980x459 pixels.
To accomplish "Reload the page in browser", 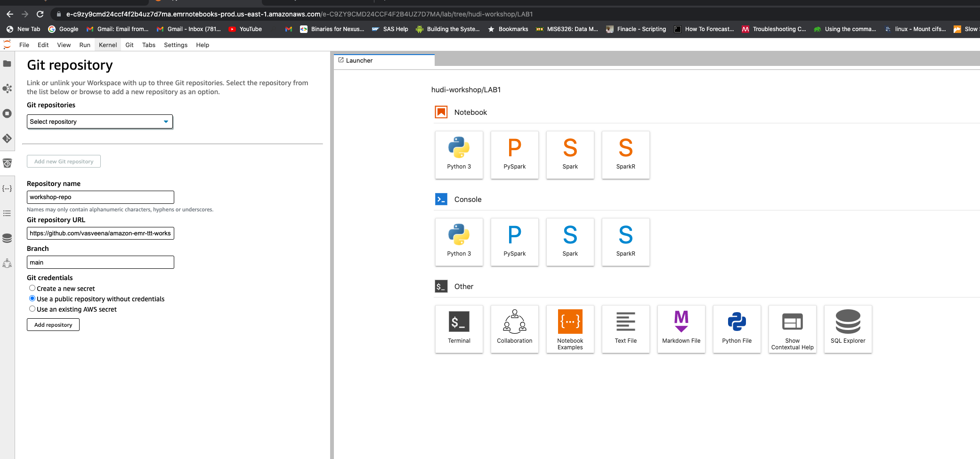I will click(x=40, y=14).
